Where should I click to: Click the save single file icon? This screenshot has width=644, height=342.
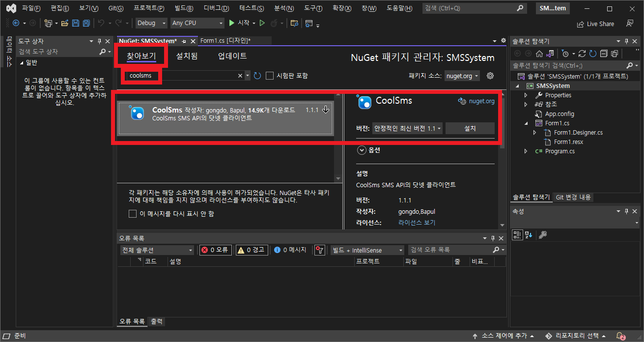pos(76,23)
